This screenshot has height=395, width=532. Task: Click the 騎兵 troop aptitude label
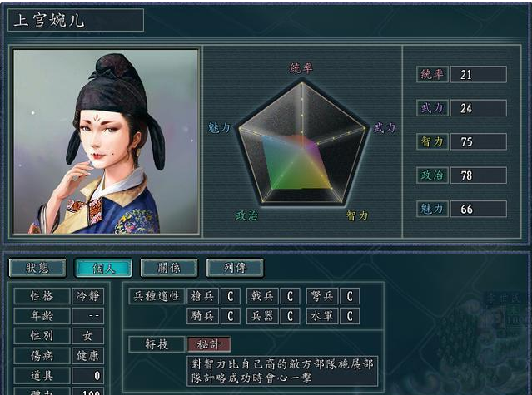coord(202,316)
